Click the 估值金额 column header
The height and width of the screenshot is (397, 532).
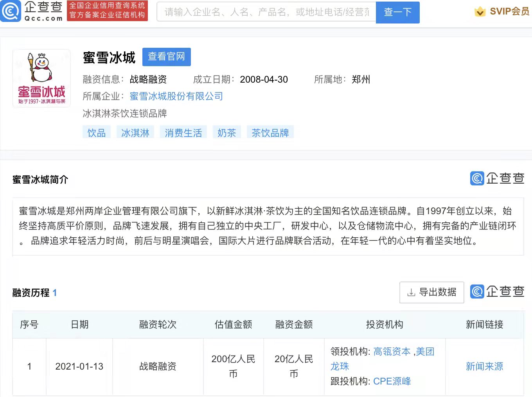[233, 325]
